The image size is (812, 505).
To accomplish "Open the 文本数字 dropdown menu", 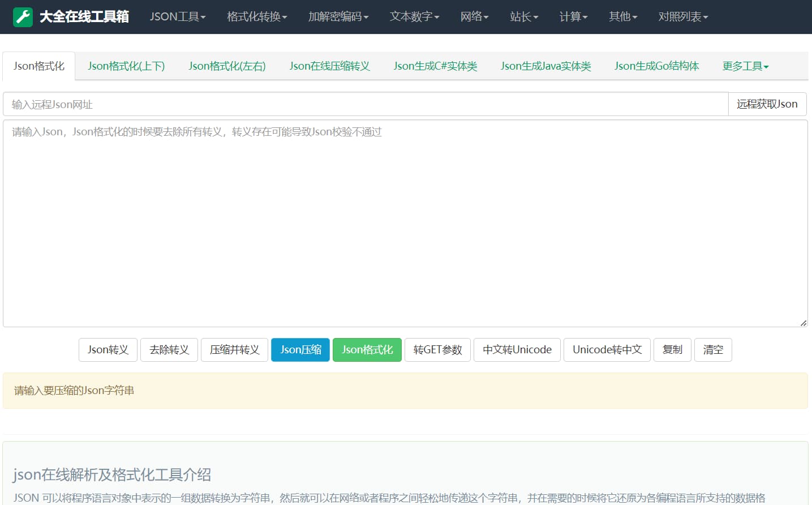I will point(414,17).
